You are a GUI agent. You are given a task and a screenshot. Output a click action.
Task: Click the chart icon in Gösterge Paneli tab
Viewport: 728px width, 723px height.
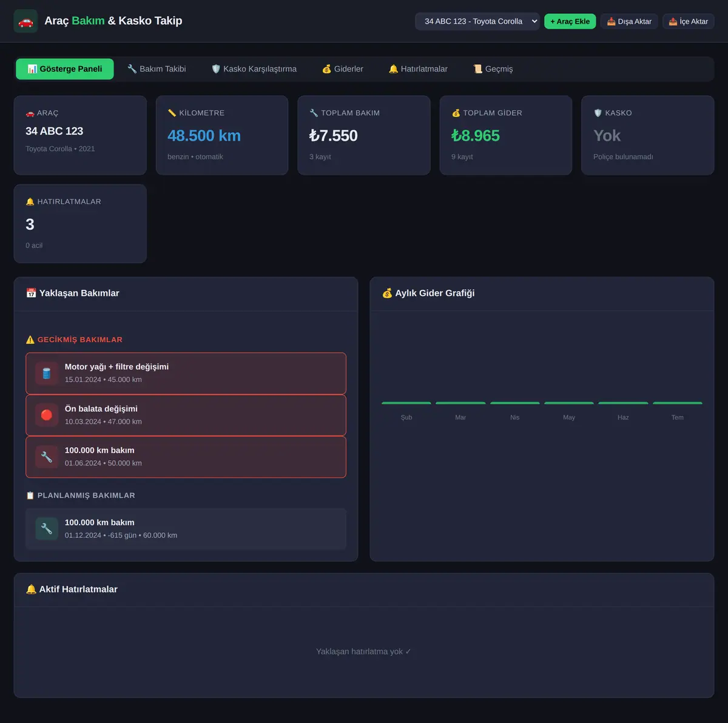33,69
